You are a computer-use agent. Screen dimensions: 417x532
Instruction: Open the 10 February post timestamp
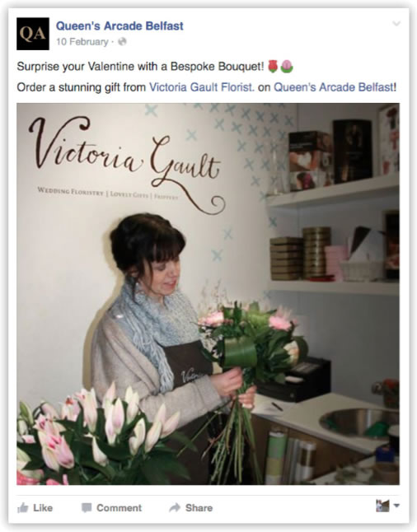point(82,42)
